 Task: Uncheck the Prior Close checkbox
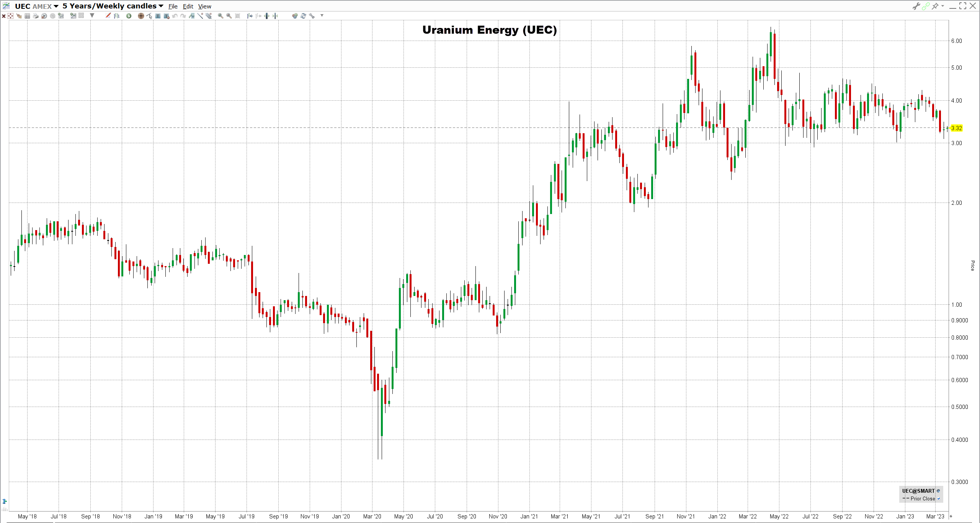pyautogui.click(x=938, y=498)
